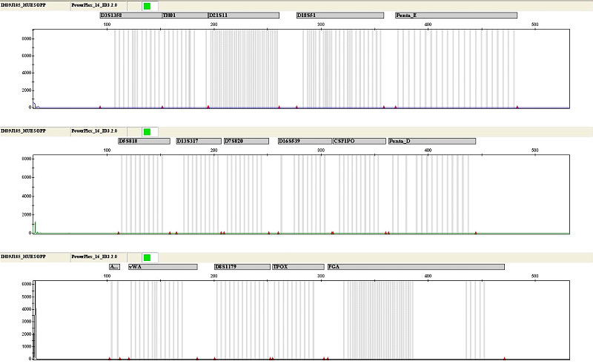Click PowerPlex_16 panel name above vWA plot
This screenshot has height=364, width=593.
[x=94, y=257]
